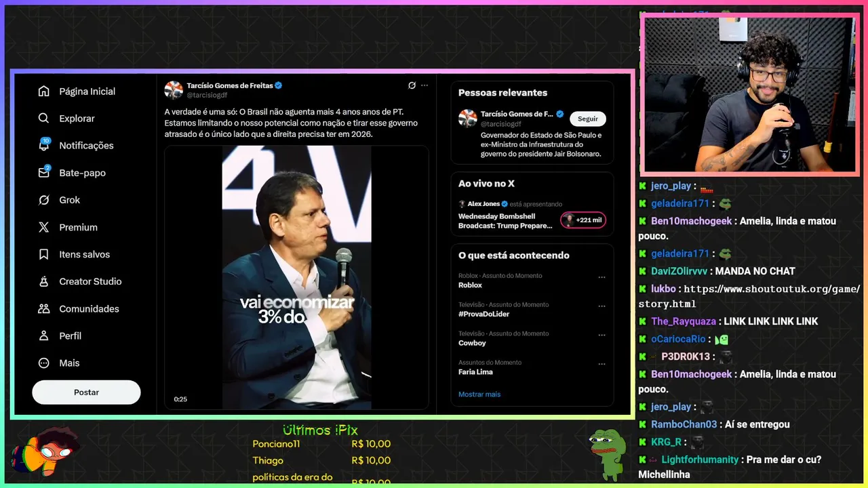The image size is (868, 488).
Task: Open more options for Faria Lima trend
Action: tap(601, 364)
